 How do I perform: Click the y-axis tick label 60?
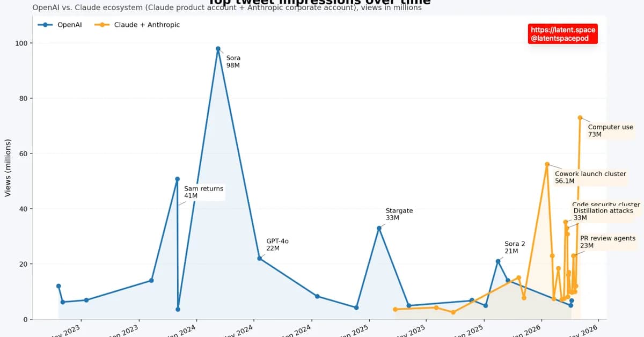pos(24,153)
